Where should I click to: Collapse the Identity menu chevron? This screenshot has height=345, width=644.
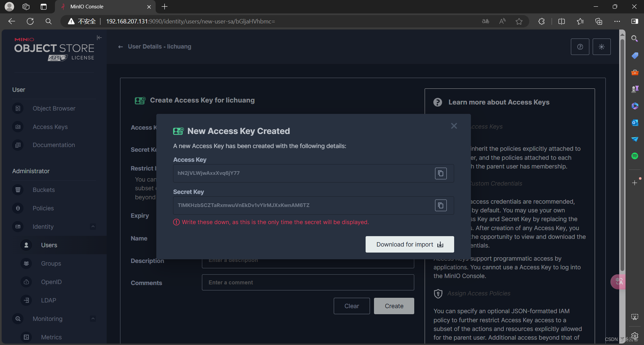(x=93, y=227)
